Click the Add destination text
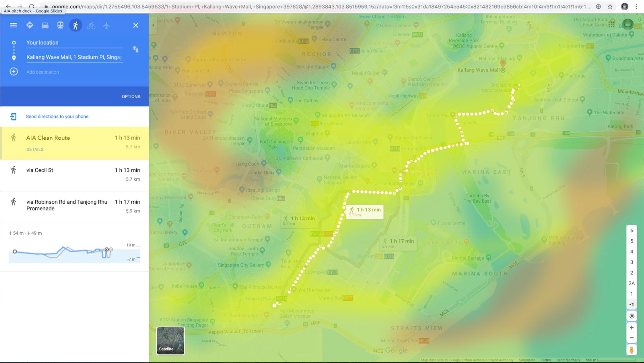The height and width of the screenshot is (363, 644). point(43,72)
